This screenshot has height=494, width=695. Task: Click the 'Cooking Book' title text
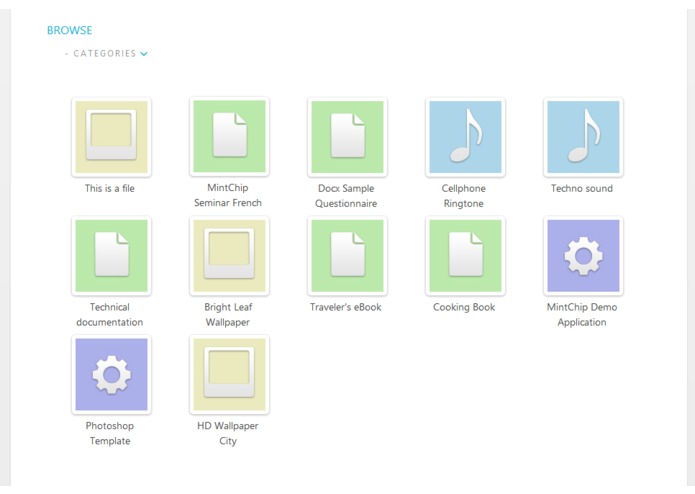[464, 307]
